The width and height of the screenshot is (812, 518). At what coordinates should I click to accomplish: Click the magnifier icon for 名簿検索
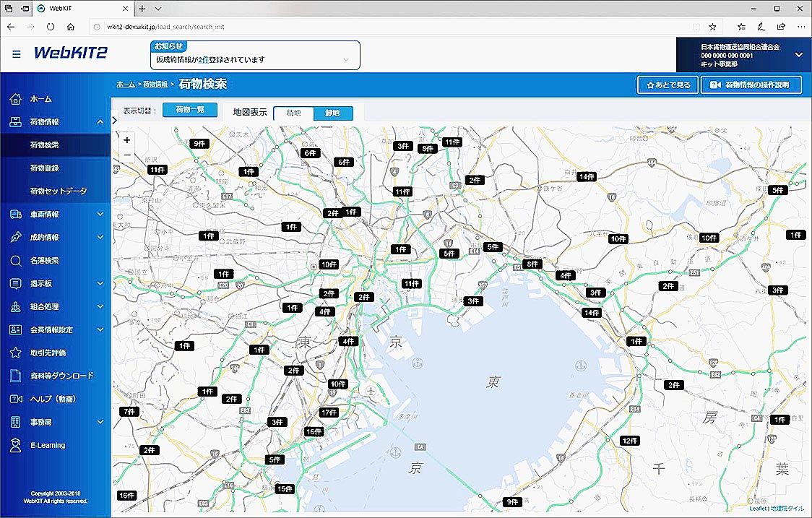16,261
